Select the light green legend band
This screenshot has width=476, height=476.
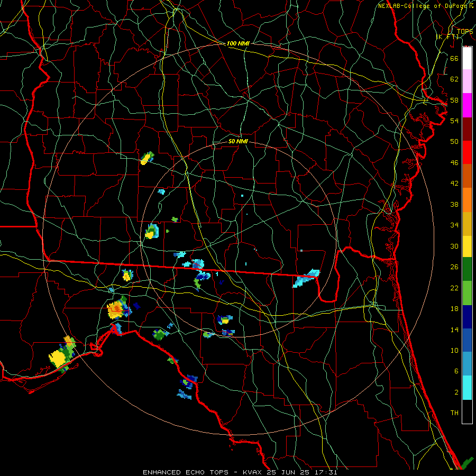point(467,293)
